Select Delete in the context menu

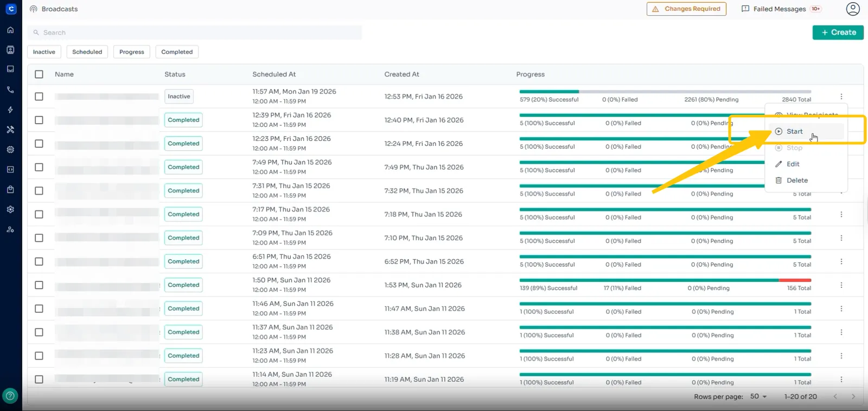[x=796, y=181]
